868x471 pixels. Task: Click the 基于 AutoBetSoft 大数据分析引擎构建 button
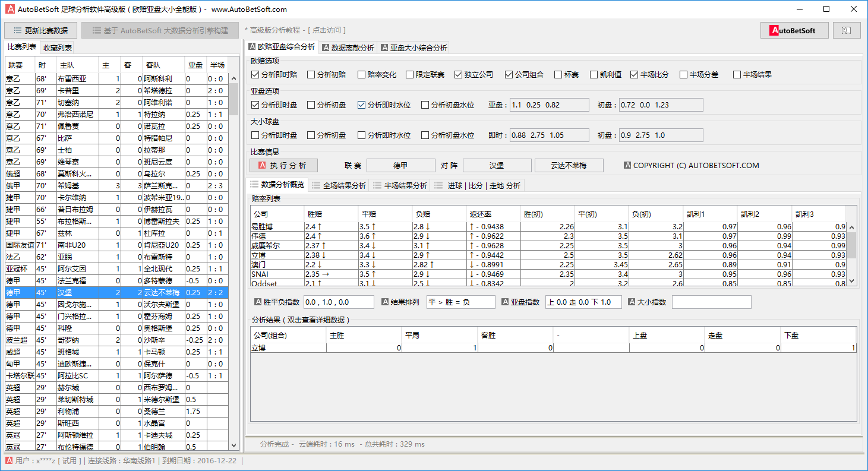click(x=160, y=30)
